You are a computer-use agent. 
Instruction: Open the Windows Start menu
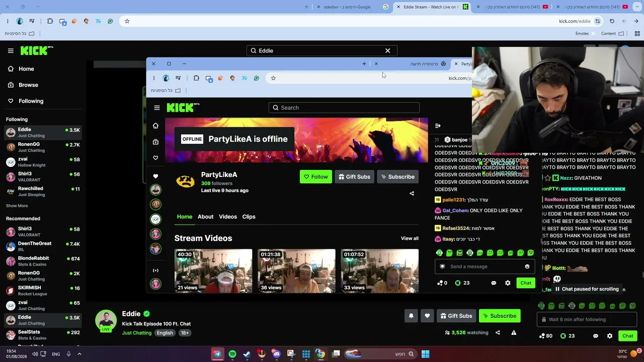425,354
